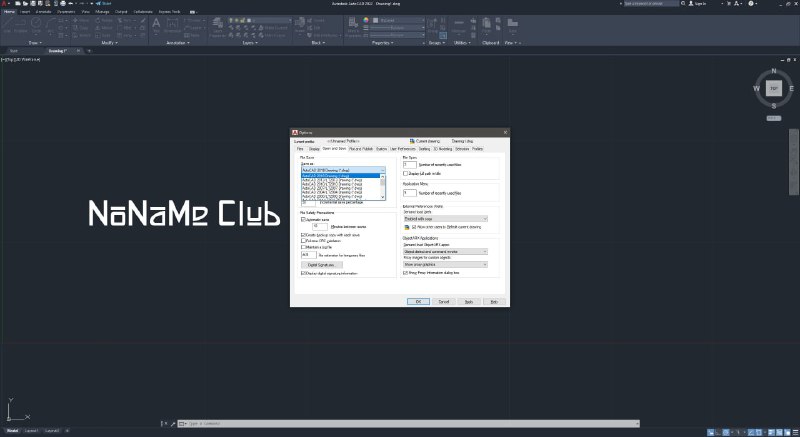Open Proxy images for custom objects dropdown
800x437 pixels.
tap(445, 265)
